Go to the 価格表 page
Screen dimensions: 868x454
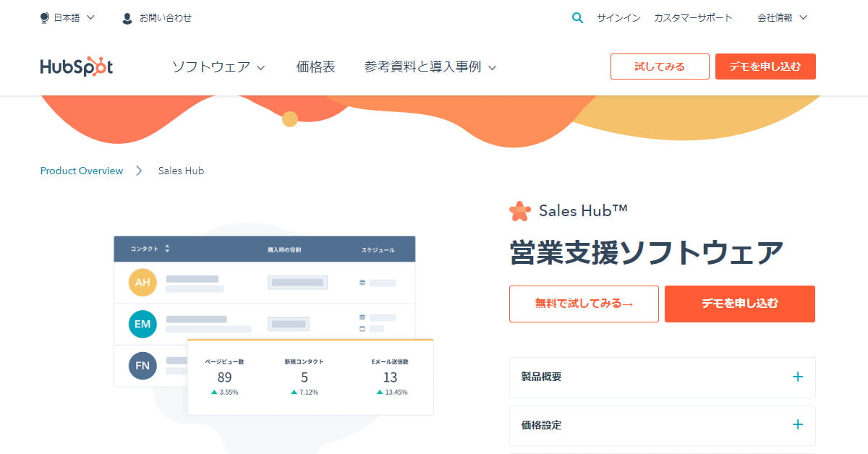coord(315,67)
